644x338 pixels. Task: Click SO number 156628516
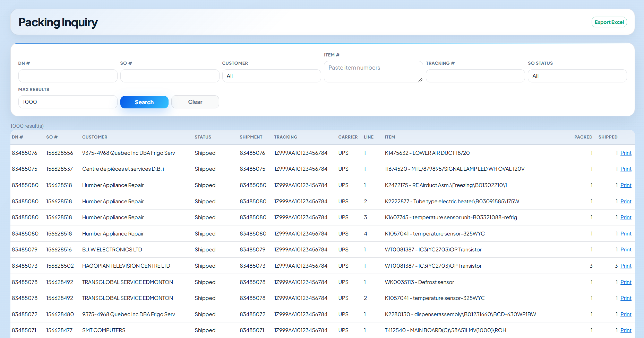pos(59,250)
